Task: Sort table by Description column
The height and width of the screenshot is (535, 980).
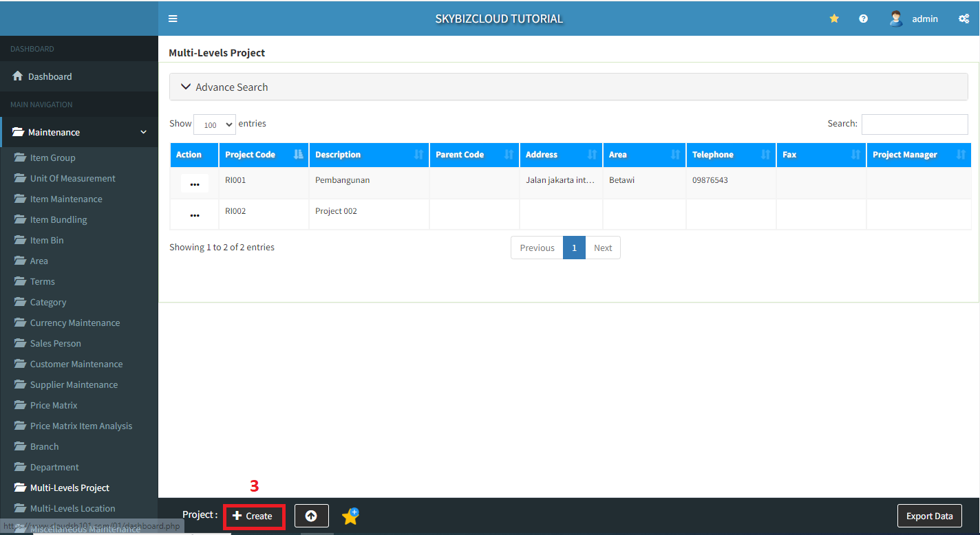Action: pyautogui.click(x=368, y=155)
